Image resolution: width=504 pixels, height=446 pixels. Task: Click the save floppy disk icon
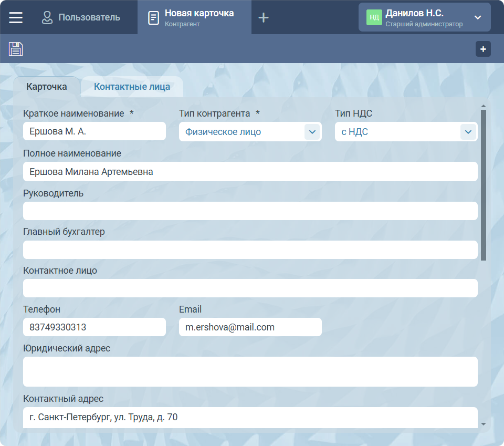click(x=16, y=49)
